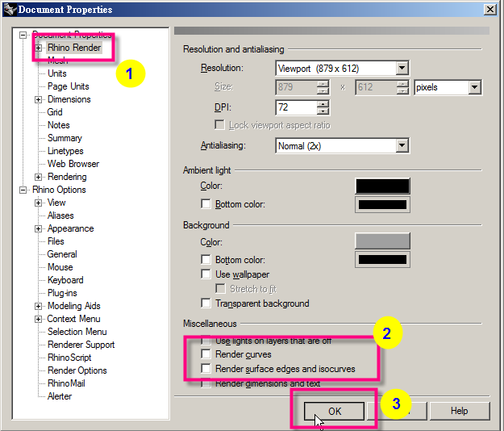This screenshot has height=431, width=504.
Task: Enable Use wallpaper option
Action: (206, 274)
